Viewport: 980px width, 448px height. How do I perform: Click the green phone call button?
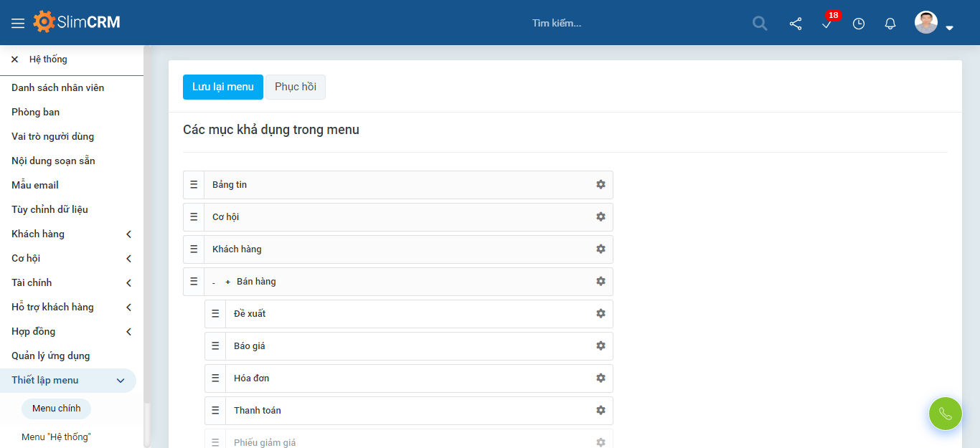[945, 414]
